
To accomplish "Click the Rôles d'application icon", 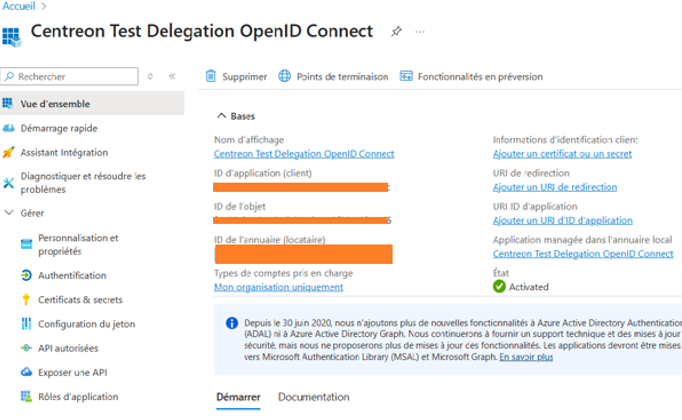I will click(x=27, y=397).
